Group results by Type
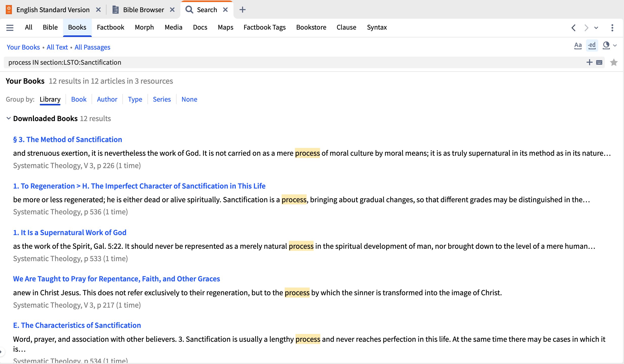This screenshot has height=364, width=624. click(135, 99)
